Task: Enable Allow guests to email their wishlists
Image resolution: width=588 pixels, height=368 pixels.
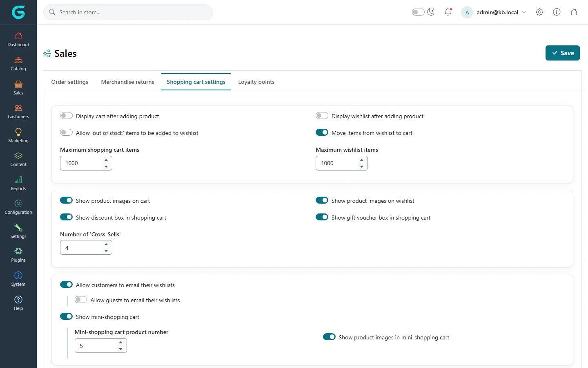Action: click(81, 300)
